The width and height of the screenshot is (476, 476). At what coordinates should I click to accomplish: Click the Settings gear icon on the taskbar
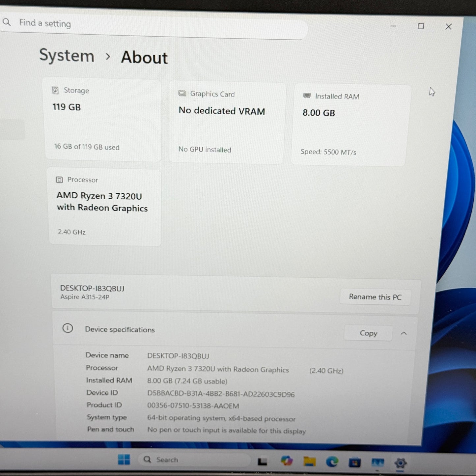[400, 463]
